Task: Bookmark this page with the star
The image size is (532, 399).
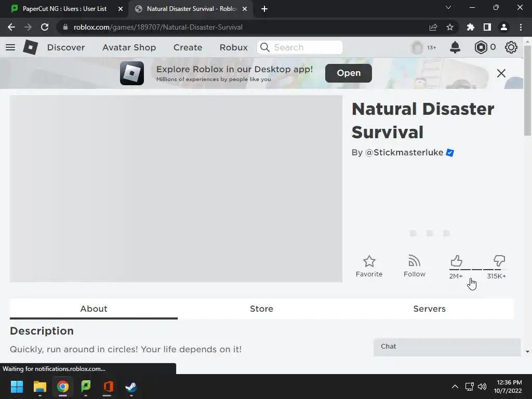Action: (450, 27)
